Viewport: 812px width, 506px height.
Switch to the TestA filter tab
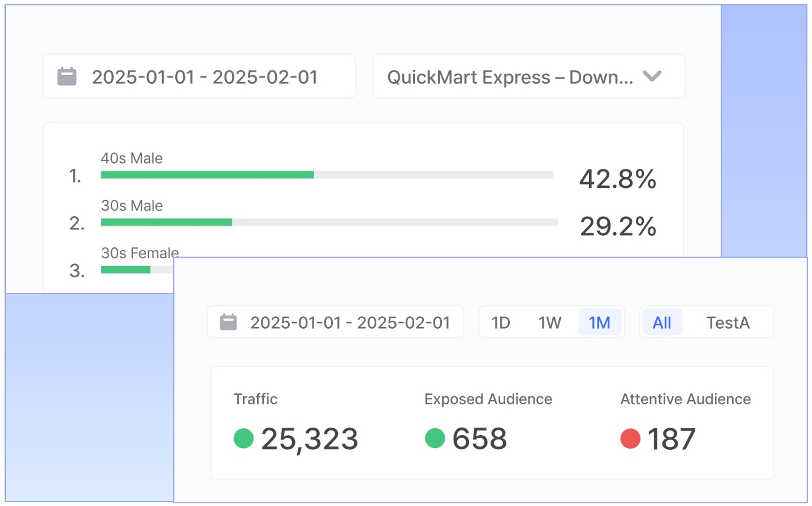click(x=728, y=322)
